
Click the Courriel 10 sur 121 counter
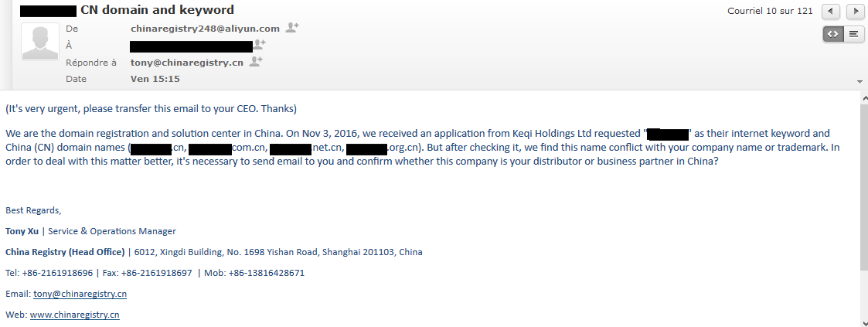(770, 11)
